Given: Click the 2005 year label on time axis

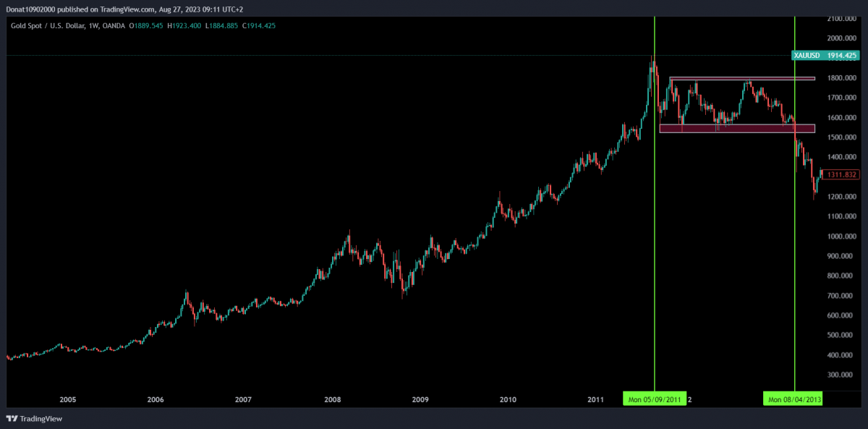Looking at the screenshot, I should (x=68, y=399).
